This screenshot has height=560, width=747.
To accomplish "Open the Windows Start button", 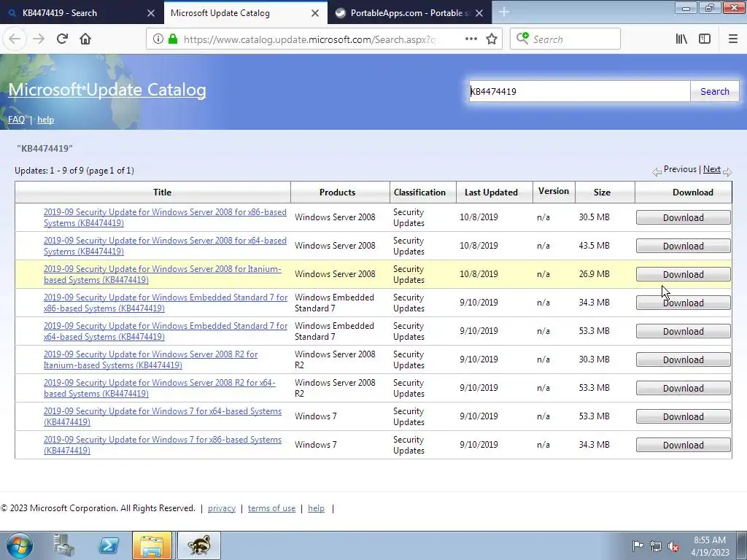I will tap(20, 545).
